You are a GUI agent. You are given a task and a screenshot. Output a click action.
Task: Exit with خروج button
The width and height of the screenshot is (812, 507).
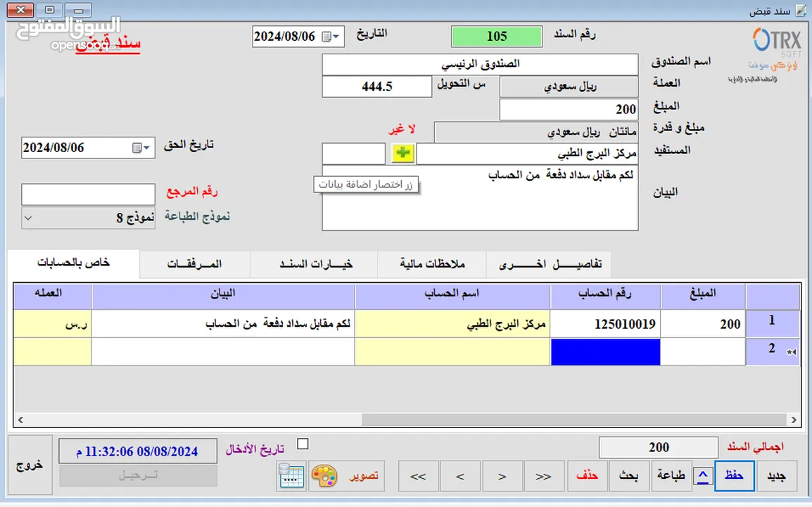pyautogui.click(x=30, y=465)
